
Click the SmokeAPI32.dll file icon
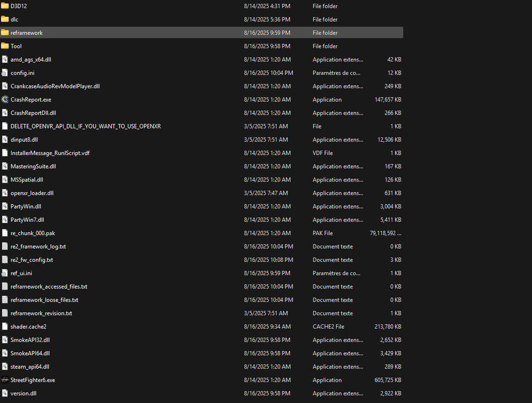[x=5, y=340]
